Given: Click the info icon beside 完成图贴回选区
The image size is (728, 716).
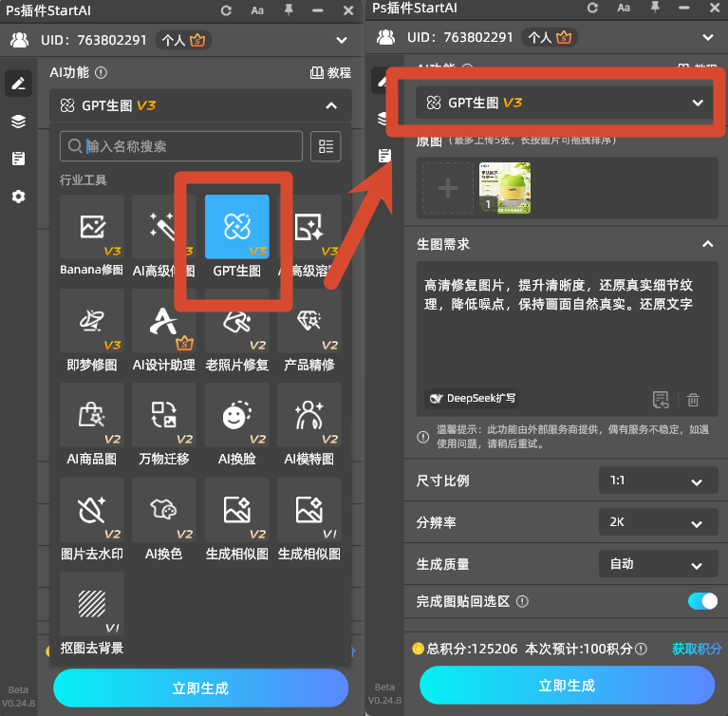Looking at the screenshot, I should [522, 602].
